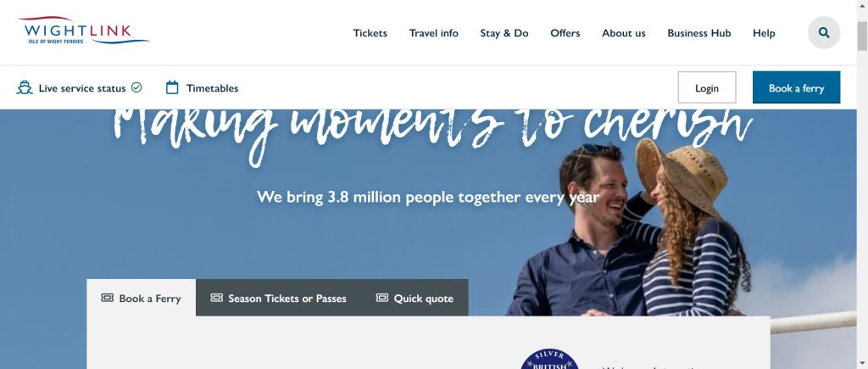Click the ticket icon on Season Tickets tab
Screen dimensions: 868x369
(217, 298)
